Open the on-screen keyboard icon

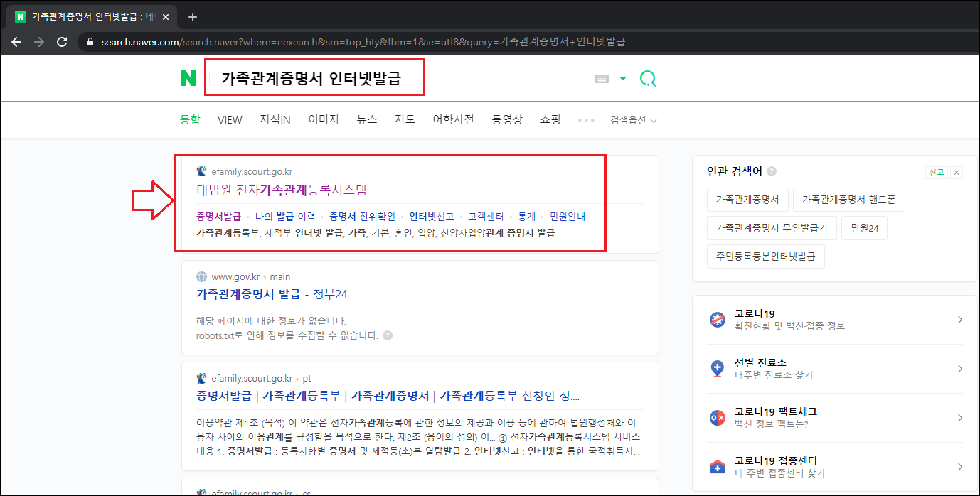click(x=602, y=79)
